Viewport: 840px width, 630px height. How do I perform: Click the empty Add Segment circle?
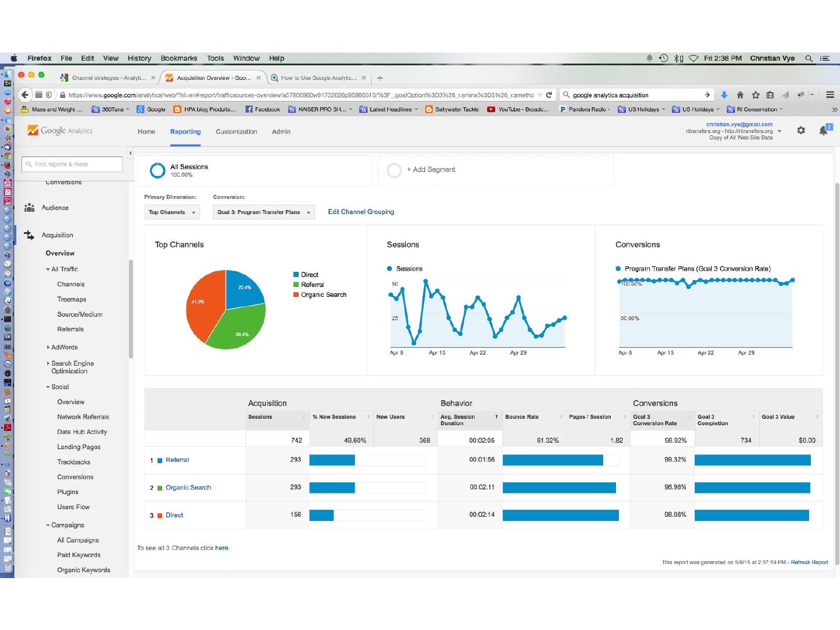pos(394,170)
